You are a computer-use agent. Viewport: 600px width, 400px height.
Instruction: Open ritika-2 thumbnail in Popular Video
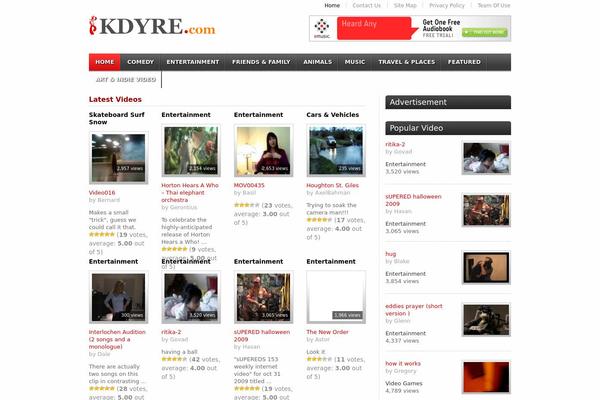[x=486, y=158]
